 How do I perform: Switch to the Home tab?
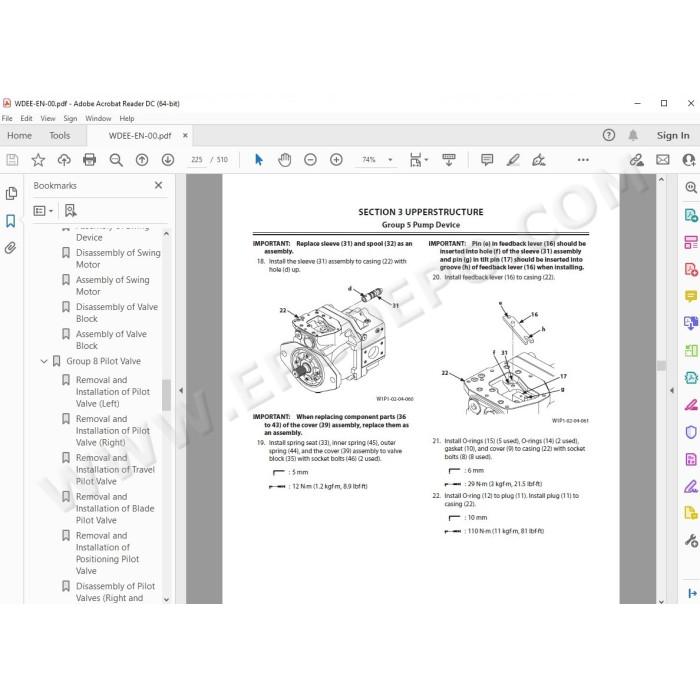pos(20,135)
